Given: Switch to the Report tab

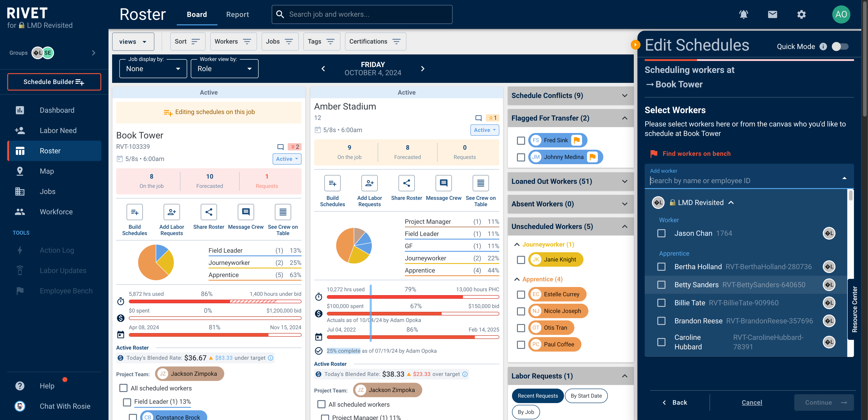Looking at the screenshot, I should pos(237,14).
